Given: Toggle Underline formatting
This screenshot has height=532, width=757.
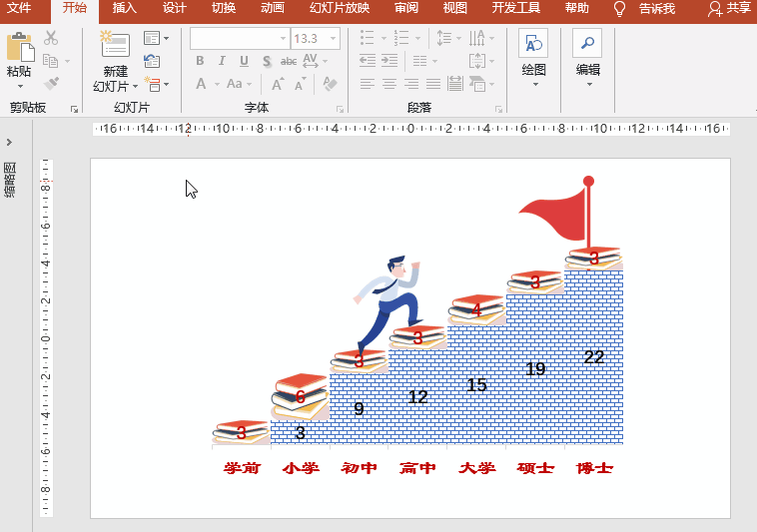Looking at the screenshot, I should pos(244,61).
